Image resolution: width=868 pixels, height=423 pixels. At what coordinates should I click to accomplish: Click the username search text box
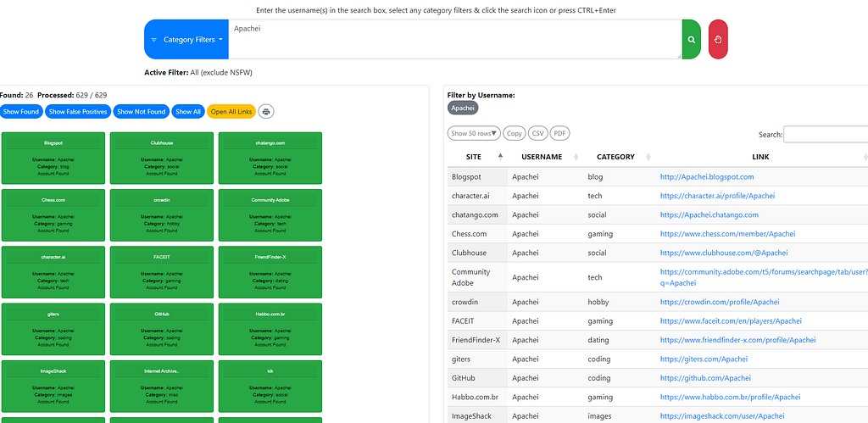[x=455, y=39]
